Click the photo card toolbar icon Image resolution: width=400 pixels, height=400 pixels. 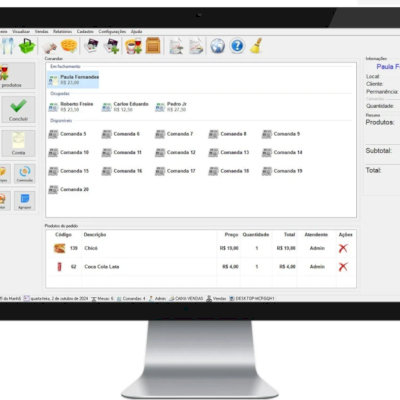tap(91, 46)
